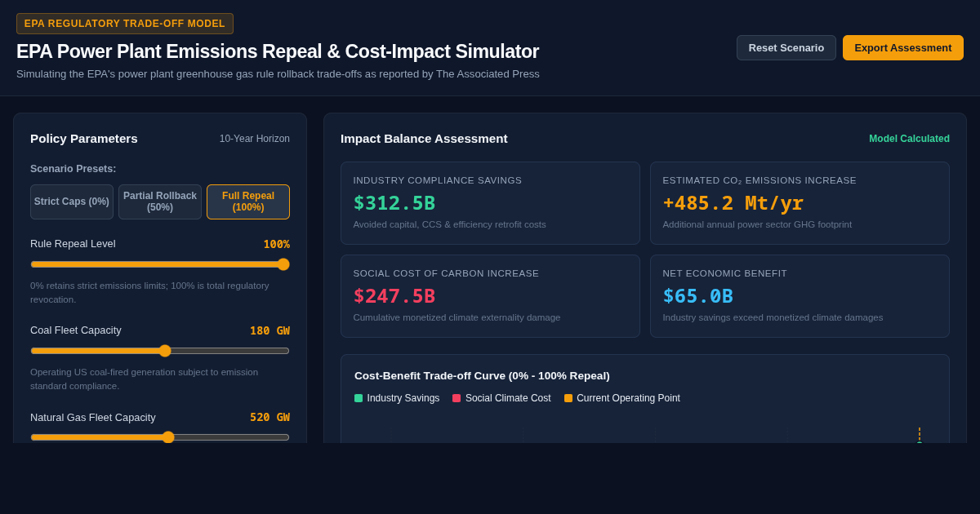
Task: Click the Natural Gas Fleet Capacity label
Action: (x=93, y=418)
